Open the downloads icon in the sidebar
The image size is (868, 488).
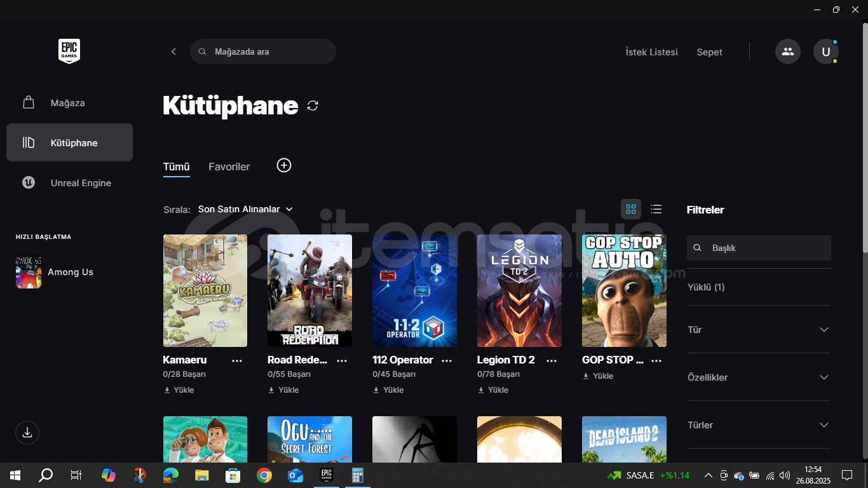tap(27, 432)
